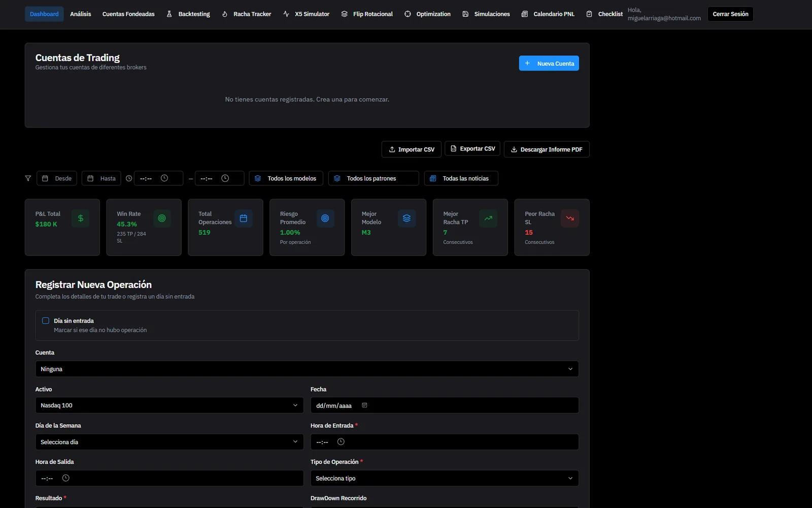The image size is (812, 508).
Task: Click clock icon in Hora de Salida field
Action: point(65,478)
